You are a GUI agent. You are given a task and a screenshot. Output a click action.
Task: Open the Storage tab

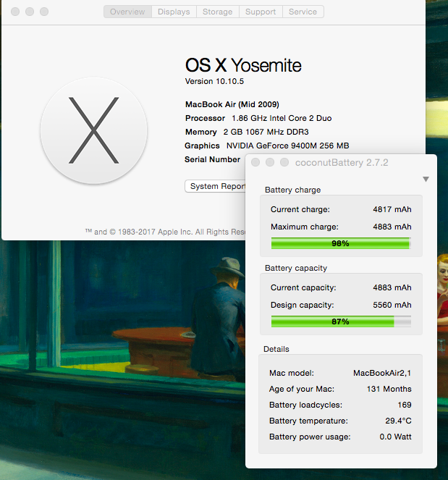pyautogui.click(x=218, y=12)
